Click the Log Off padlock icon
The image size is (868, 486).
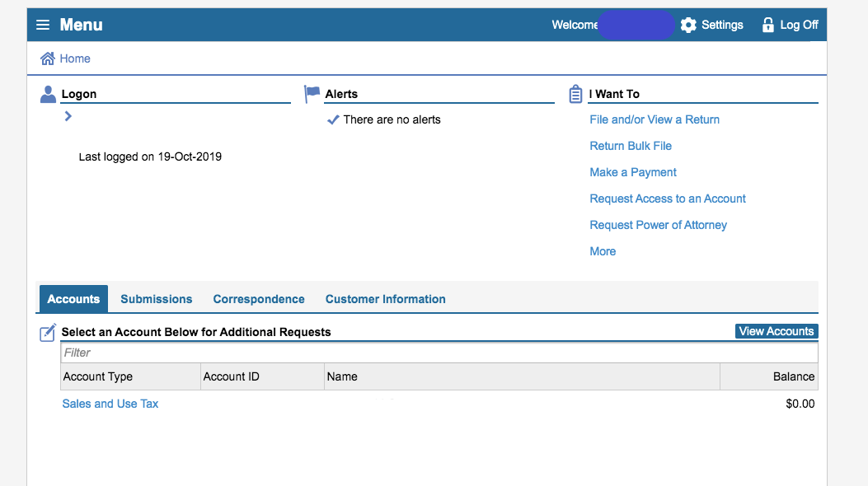[x=767, y=25]
